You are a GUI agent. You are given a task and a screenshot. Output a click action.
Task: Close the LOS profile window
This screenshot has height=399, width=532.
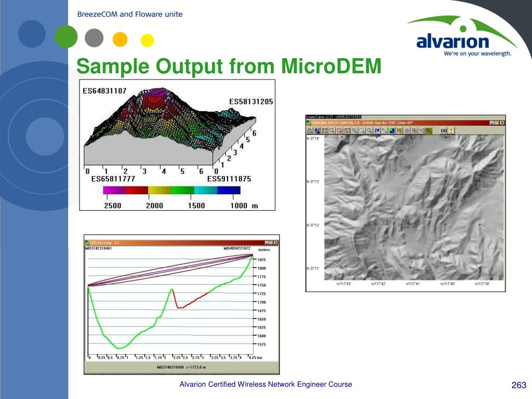276,243
